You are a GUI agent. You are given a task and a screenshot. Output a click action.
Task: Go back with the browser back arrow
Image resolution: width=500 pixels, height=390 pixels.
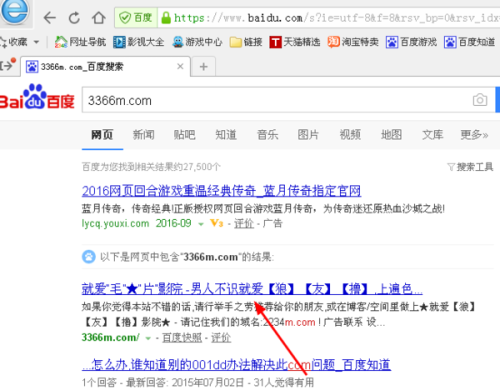click(x=50, y=18)
